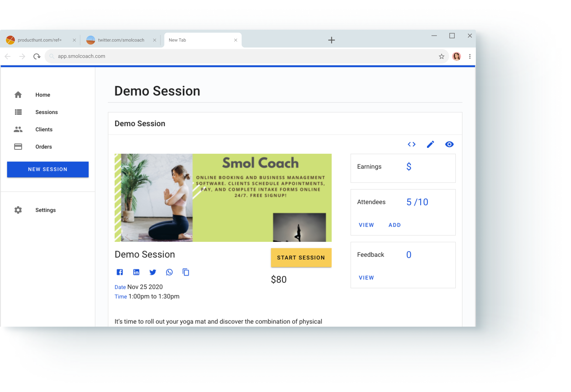Share session on Twitter
This screenshot has height=392, width=571.
pos(153,272)
